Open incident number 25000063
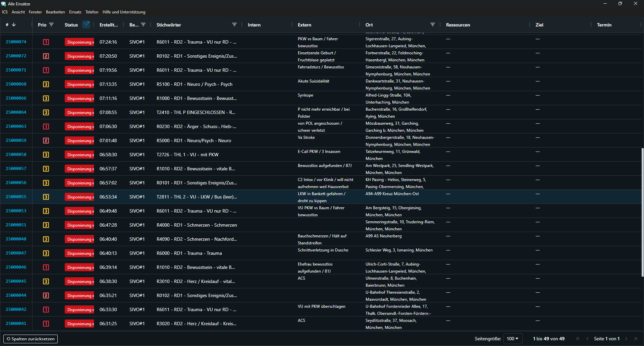This screenshot has height=346, width=644. [x=16, y=126]
